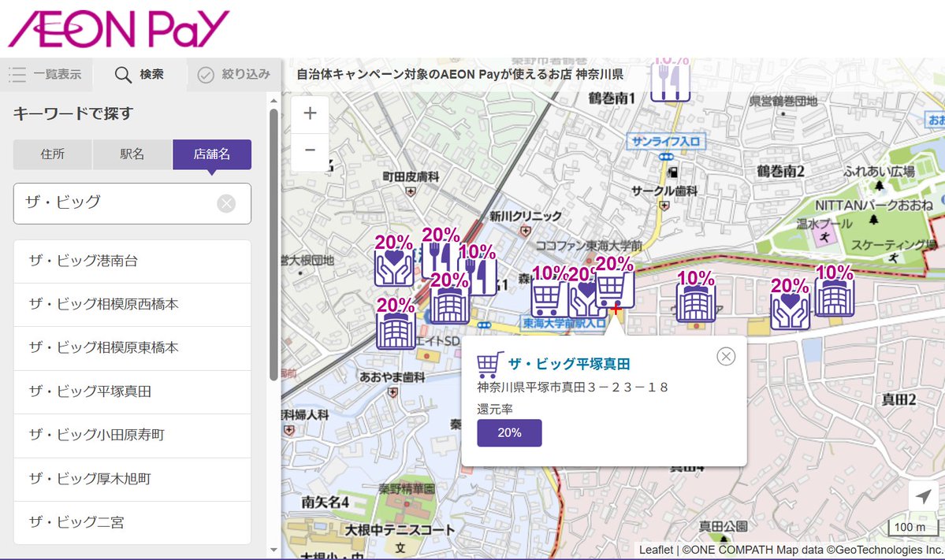Image resolution: width=945 pixels, height=560 pixels.
Task: Click the search magnifier icon in 検索 tab
Action: [x=123, y=75]
